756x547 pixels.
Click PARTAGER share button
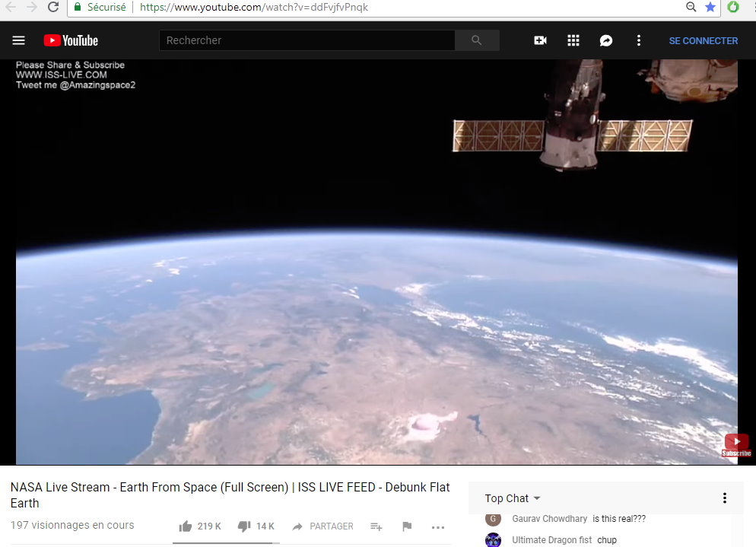tap(322, 526)
